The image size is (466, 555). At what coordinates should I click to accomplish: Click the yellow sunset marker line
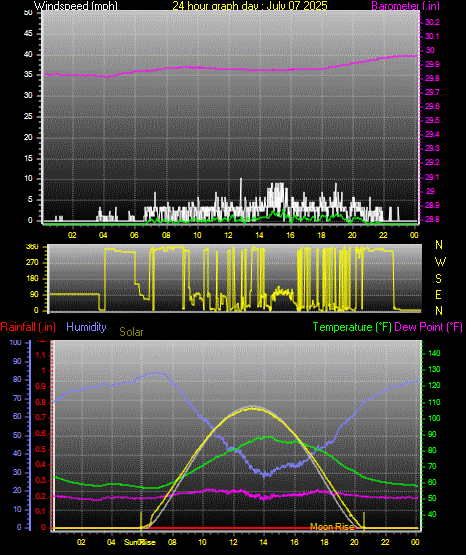point(364,520)
